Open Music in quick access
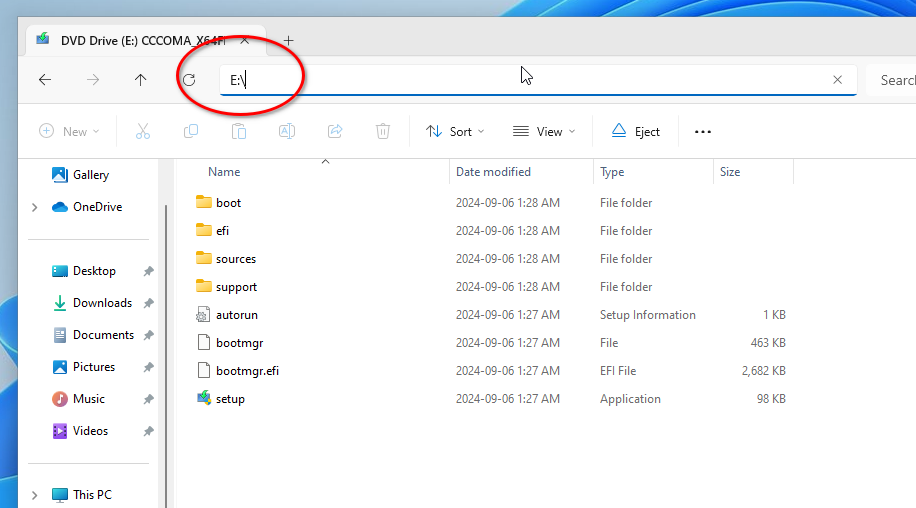The width and height of the screenshot is (916, 508). 88,399
